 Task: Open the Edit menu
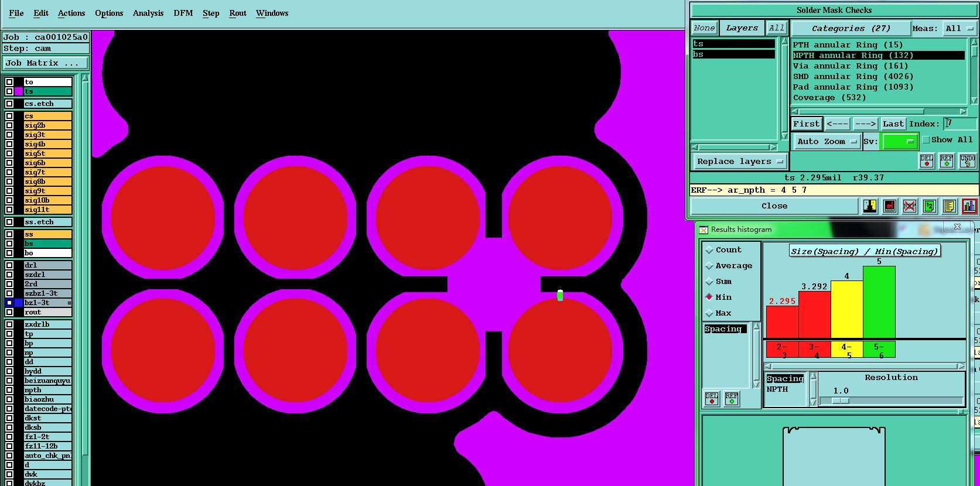point(41,13)
